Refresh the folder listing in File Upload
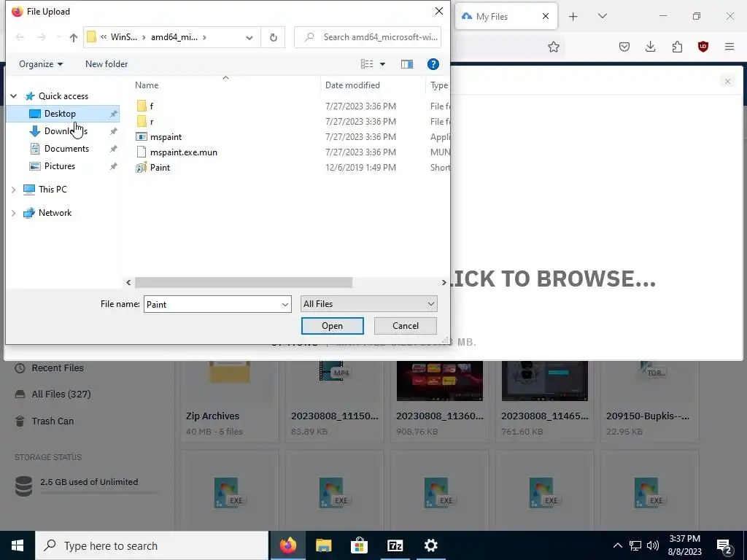Viewport: 747px width, 560px height. (x=273, y=37)
